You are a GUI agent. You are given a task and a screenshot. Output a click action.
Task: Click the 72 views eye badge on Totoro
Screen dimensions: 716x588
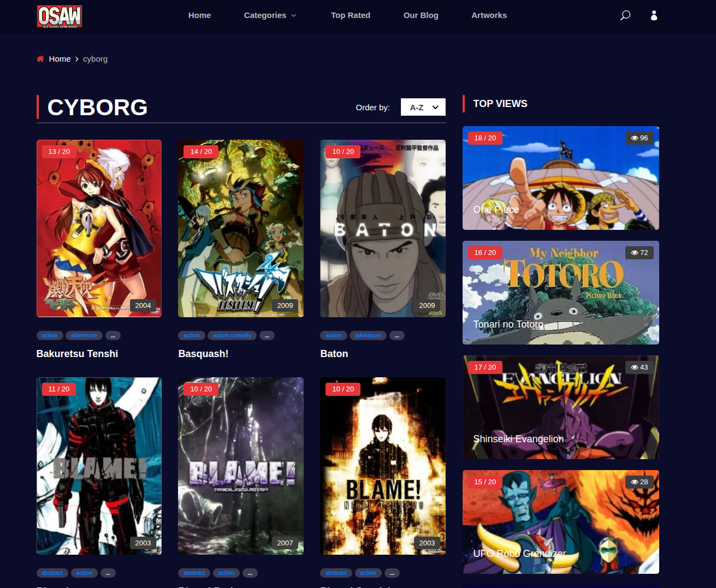coord(640,253)
